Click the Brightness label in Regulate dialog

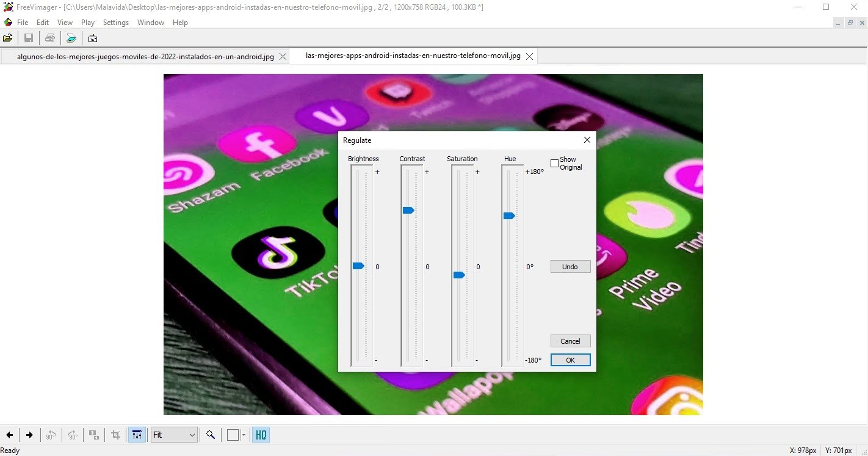point(363,159)
